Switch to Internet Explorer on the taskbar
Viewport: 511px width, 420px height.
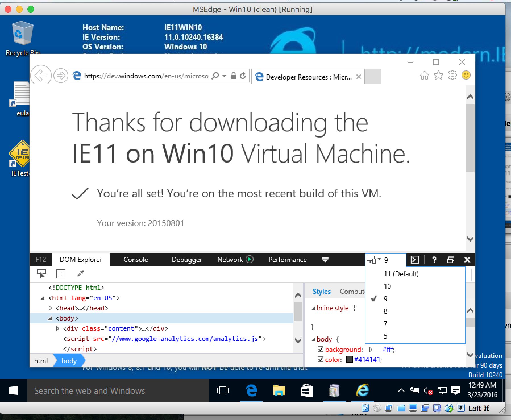point(362,390)
